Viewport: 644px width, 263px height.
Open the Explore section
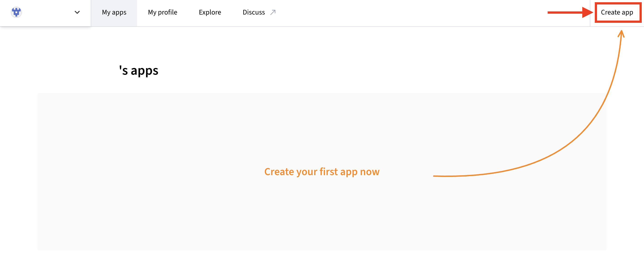point(210,12)
